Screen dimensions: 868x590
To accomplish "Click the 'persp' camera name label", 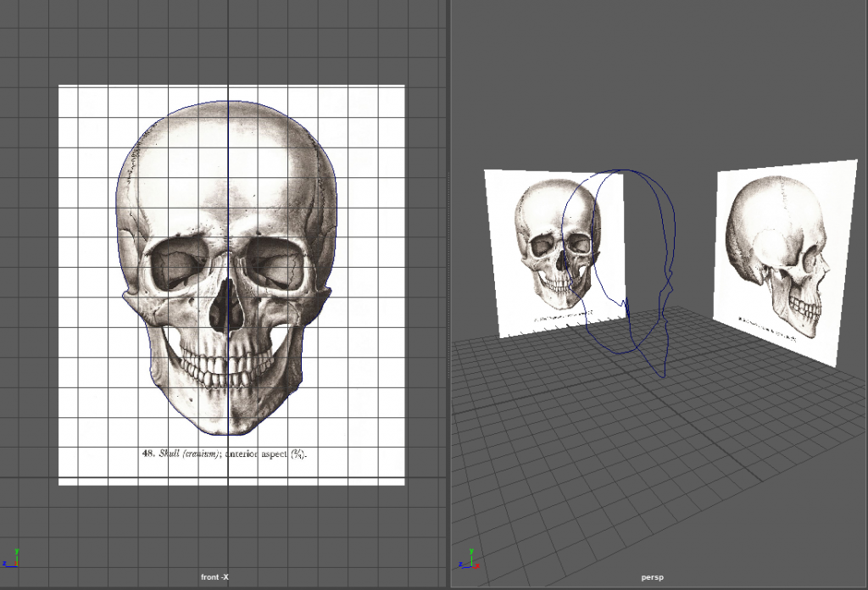I will point(652,577).
